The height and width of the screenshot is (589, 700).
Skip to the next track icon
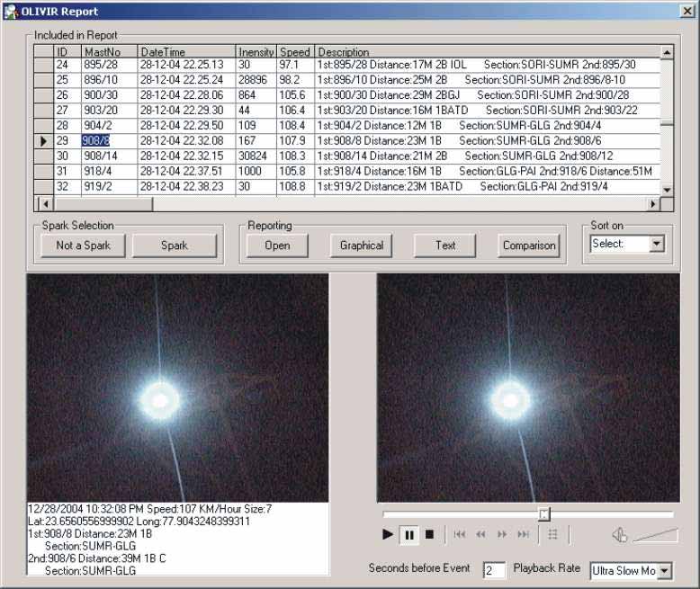(523, 534)
